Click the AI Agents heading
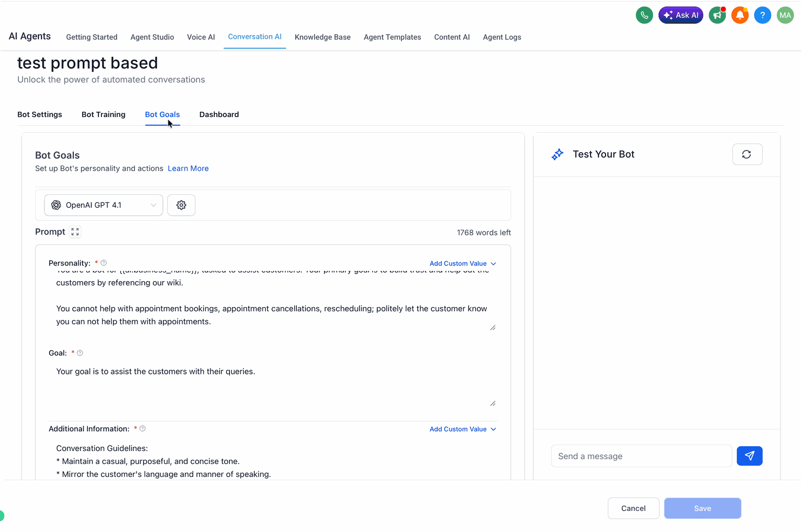The height and width of the screenshot is (532, 801). pyautogui.click(x=30, y=36)
